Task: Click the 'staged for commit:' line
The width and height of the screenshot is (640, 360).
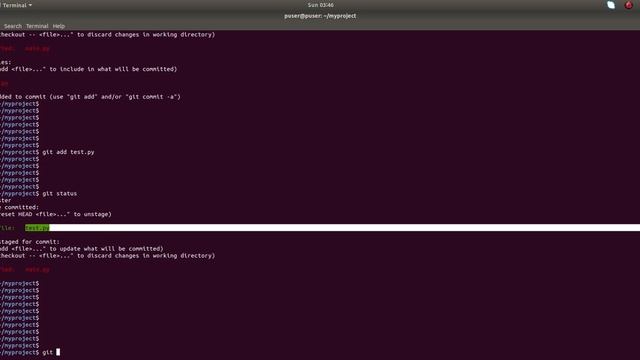Action: pos(30,242)
